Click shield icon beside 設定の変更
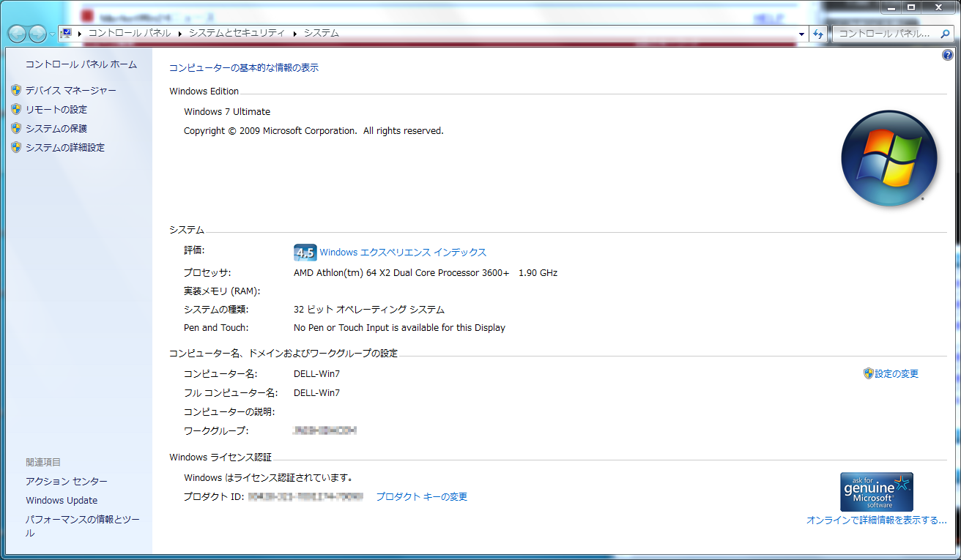This screenshot has height=560, width=961. pyautogui.click(x=869, y=373)
